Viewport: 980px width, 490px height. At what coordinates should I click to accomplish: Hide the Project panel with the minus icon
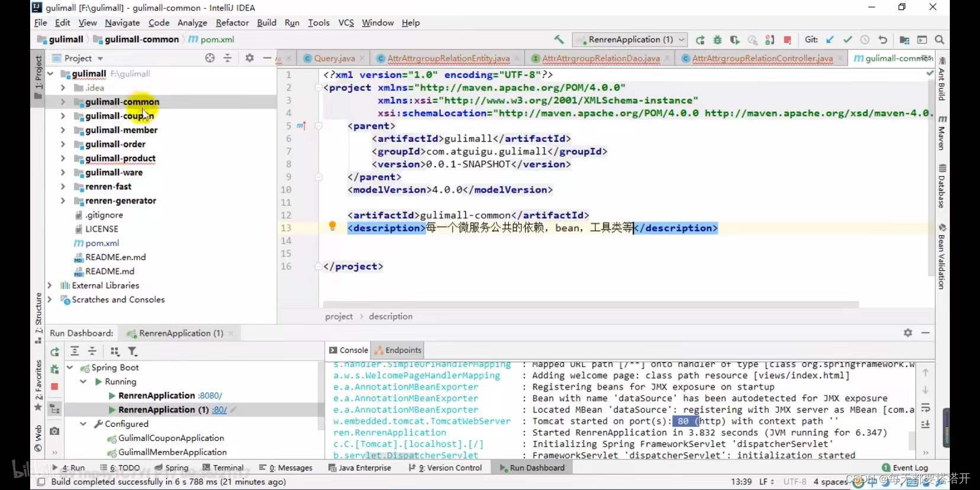(267, 58)
